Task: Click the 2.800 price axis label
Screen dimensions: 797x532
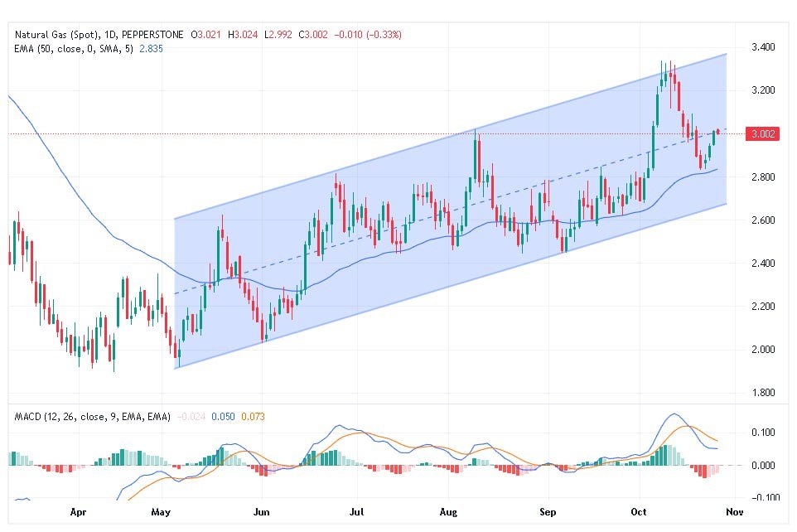Action: [x=763, y=177]
